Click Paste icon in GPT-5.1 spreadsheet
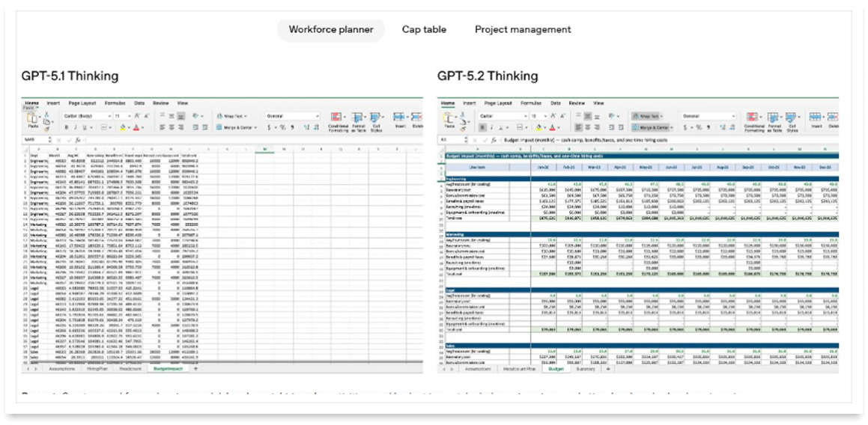Viewport: 868px width, 425px height. click(32, 118)
